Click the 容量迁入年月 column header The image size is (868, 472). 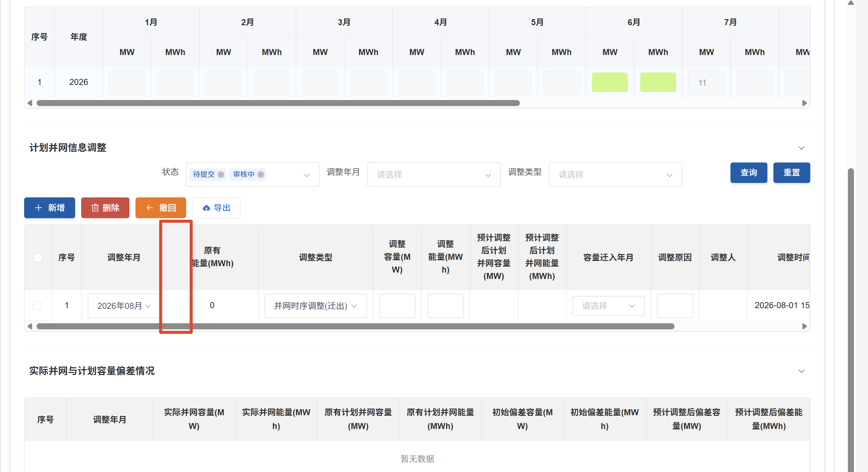click(x=608, y=257)
